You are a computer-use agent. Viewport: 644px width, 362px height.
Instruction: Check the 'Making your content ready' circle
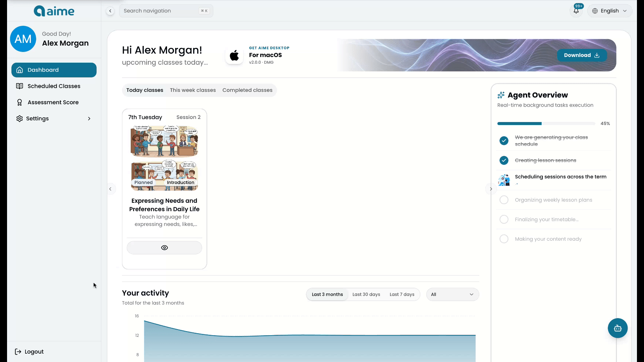click(504, 239)
